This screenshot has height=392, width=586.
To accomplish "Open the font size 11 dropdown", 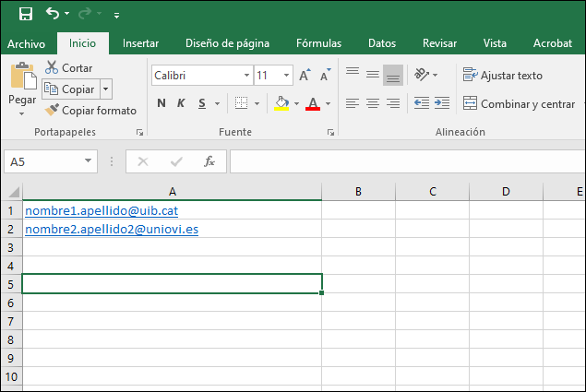I will (286, 75).
